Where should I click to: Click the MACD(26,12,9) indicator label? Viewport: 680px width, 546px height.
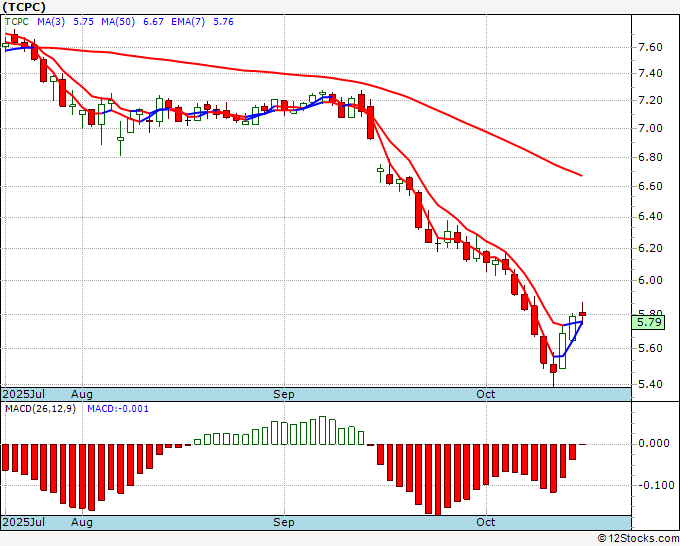coord(40,409)
